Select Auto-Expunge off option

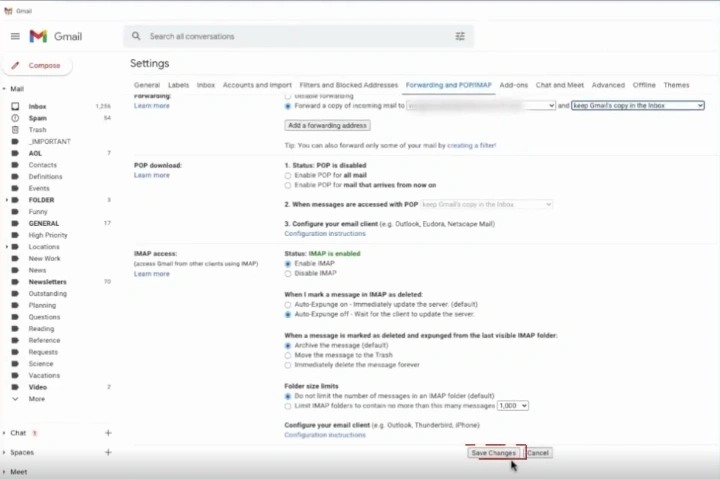[287, 315]
